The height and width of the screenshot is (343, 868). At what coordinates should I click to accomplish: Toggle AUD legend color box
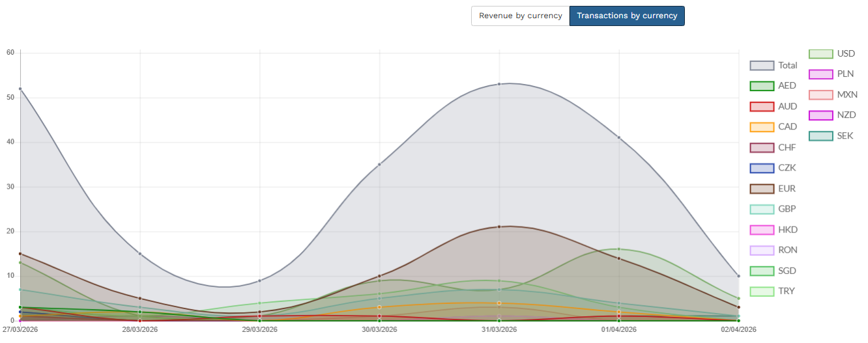[762, 107]
